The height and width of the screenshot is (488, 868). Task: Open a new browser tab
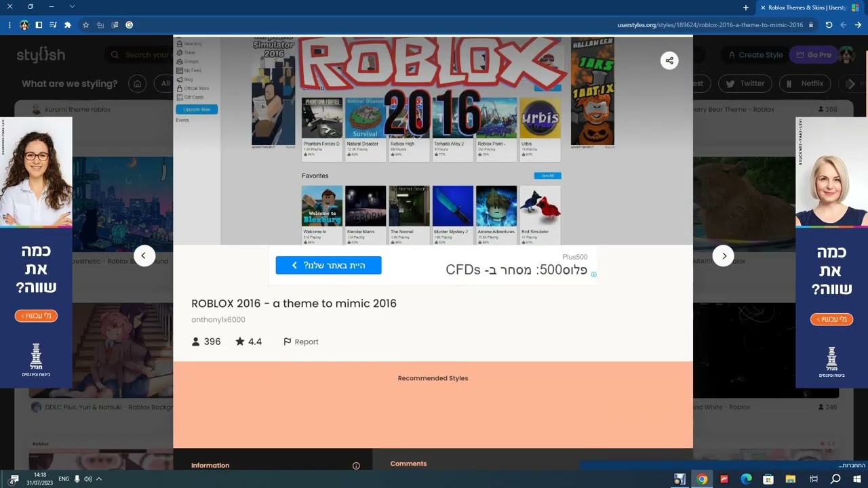[x=746, y=7]
